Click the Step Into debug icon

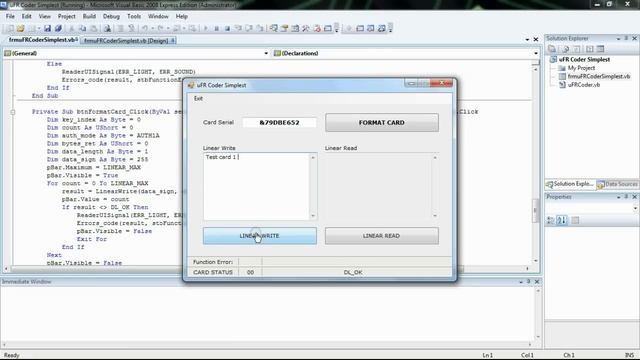point(238,28)
